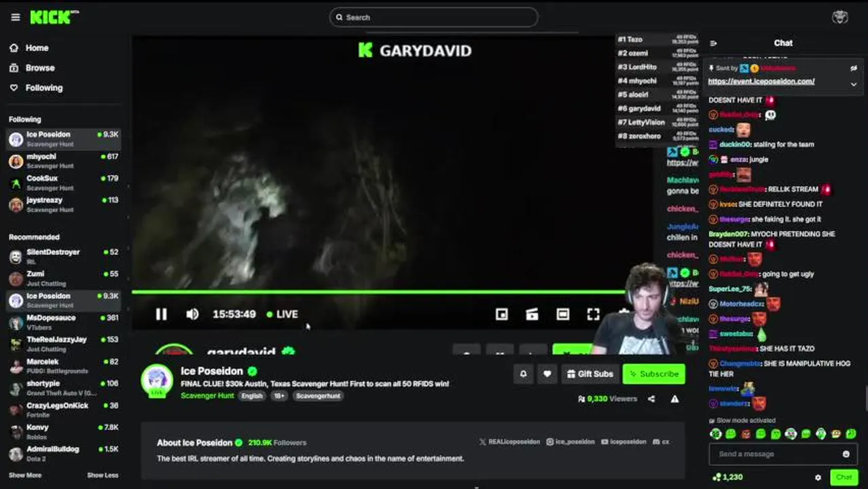The image size is (868, 489).
Task: Open CrazyLegsOnKick recommended channel
Action: pos(63,410)
